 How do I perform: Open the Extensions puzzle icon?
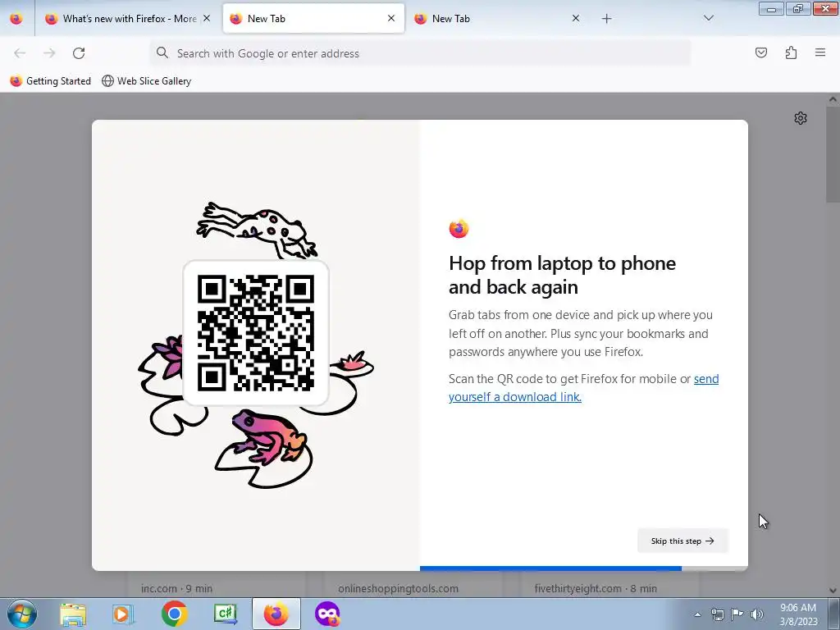coord(791,52)
